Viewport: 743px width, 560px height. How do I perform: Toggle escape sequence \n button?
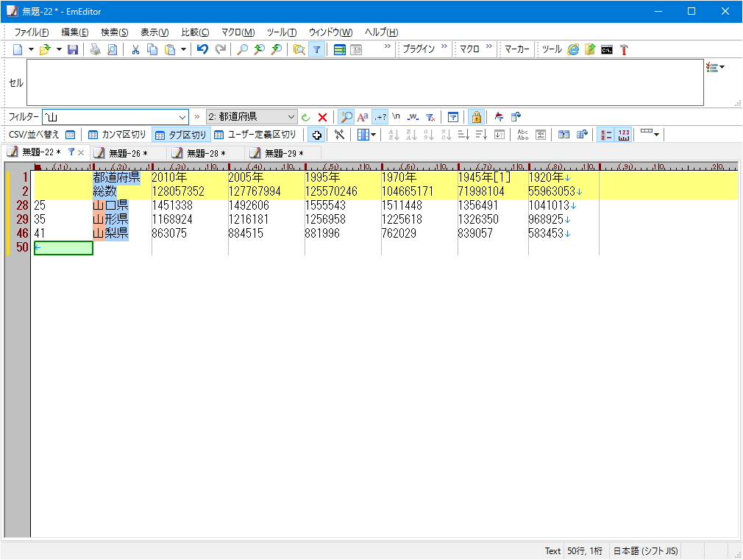pyautogui.click(x=396, y=117)
